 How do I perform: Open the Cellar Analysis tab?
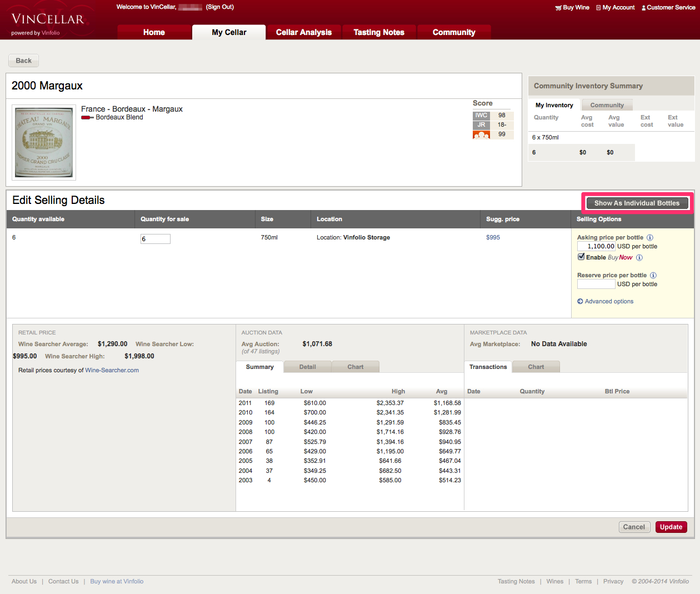tap(304, 32)
